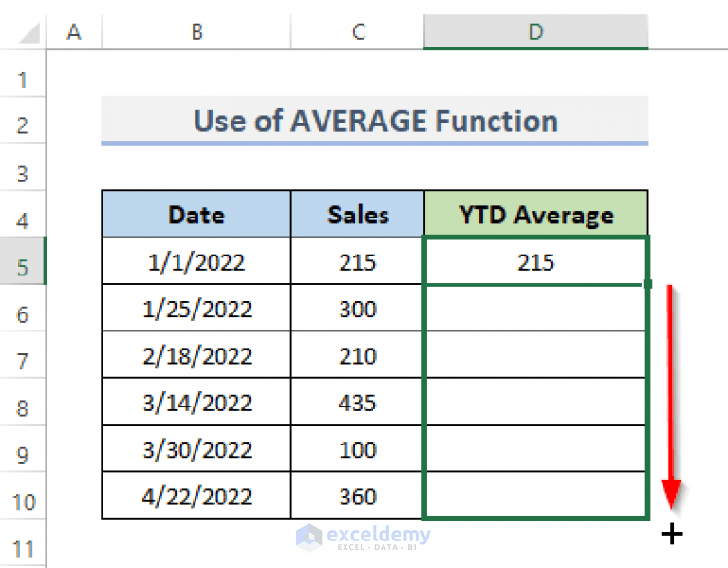The image size is (728, 568).
Task: Select the YTD Average cell showing 215
Action: click(x=536, y=262)
